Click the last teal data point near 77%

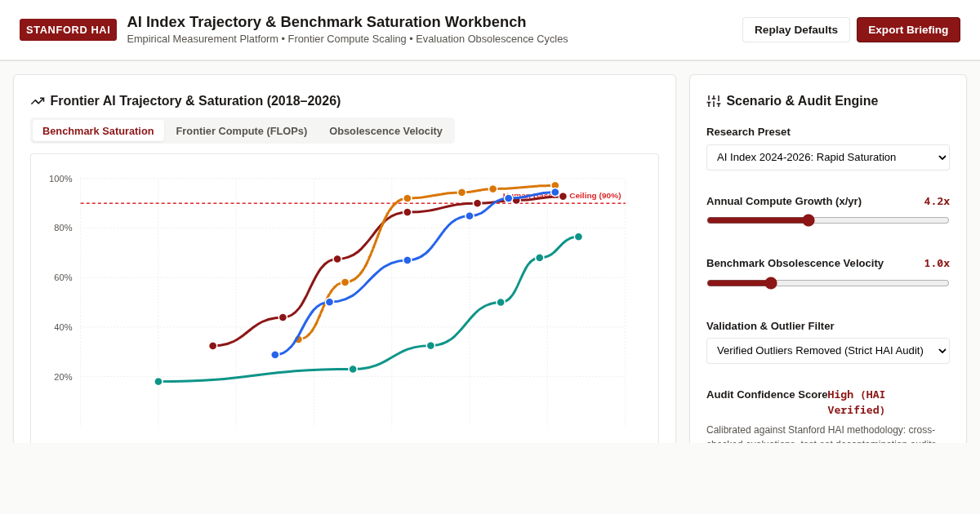(x=578, y=237)
